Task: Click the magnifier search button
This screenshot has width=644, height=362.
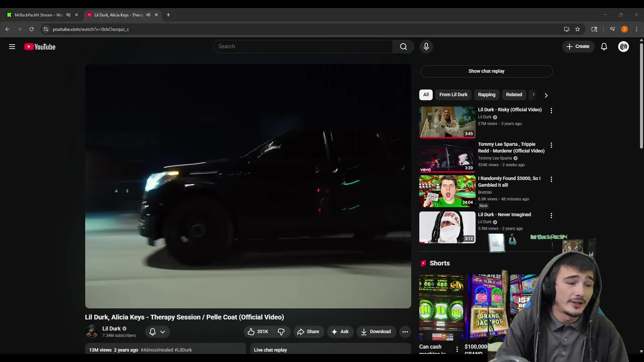Action: [404, 46]
